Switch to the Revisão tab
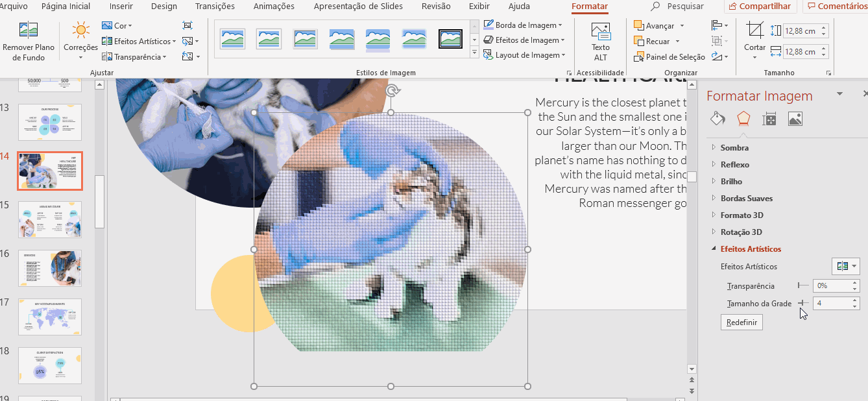 click(436, 6)
